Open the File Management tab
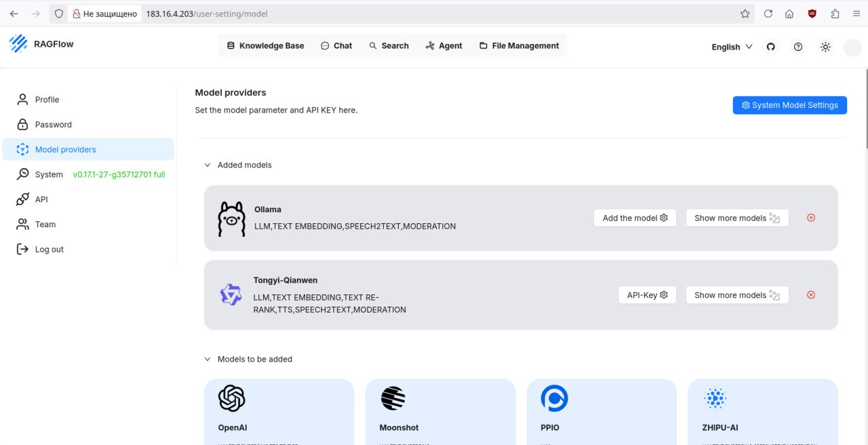This screenshot has width=868, height=445. [x=519, y=45]
